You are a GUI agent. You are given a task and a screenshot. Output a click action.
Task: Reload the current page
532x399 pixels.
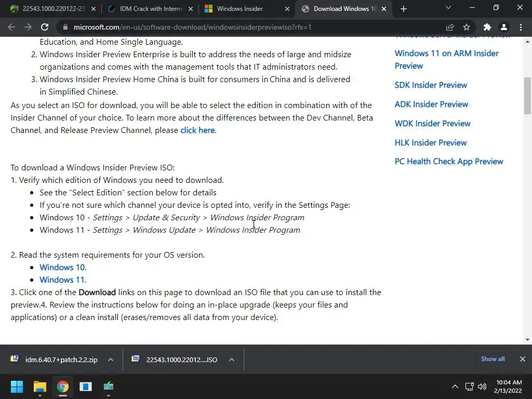click(45, 27)
